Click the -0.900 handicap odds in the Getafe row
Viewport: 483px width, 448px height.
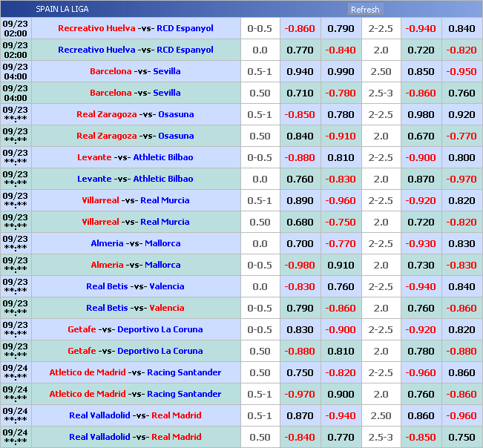tap(341, 330)
